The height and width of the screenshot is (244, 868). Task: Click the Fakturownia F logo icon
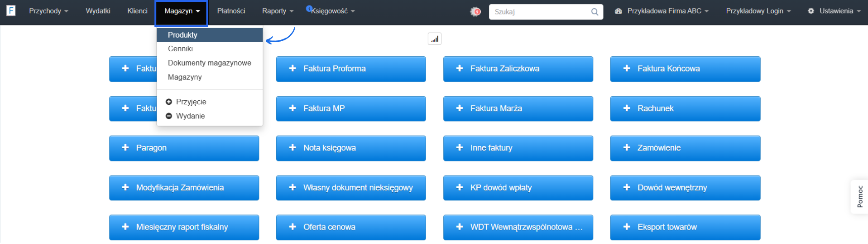pyautogui.click(x=11, y=10)
